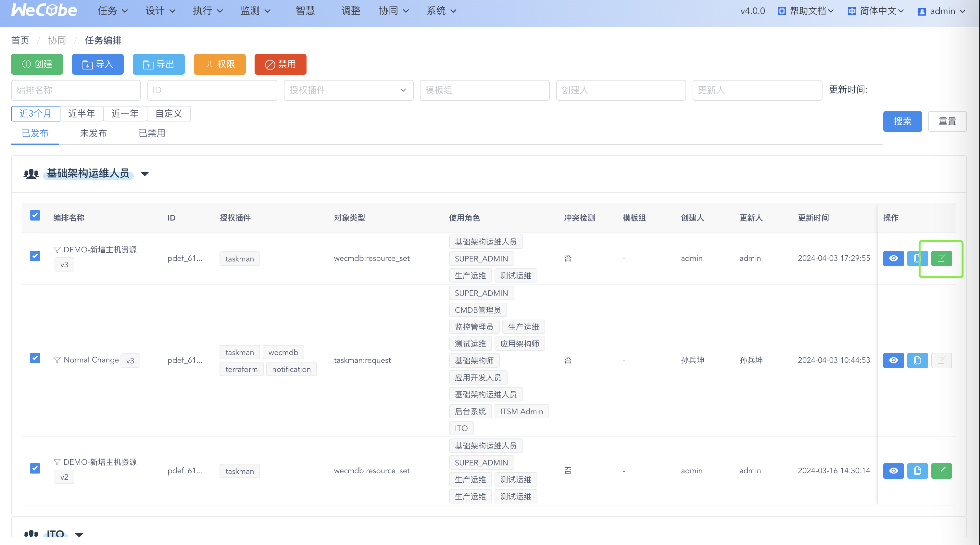Copy the DEMO-新增主机资源 v2 workflow
Image resolution: width=980 pixels, height=545 pixels.
click(x=917, y=471)
